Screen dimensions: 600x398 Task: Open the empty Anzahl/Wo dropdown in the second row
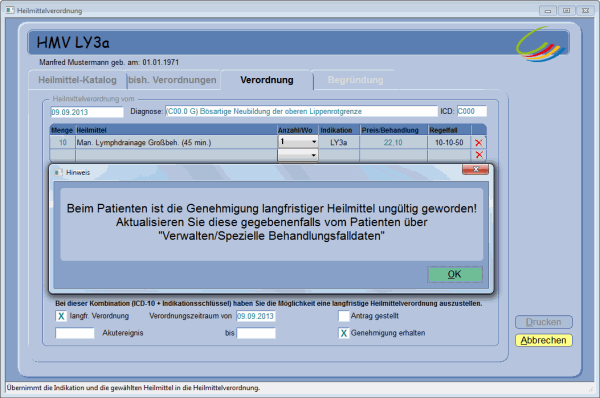[x=298, y=155]
